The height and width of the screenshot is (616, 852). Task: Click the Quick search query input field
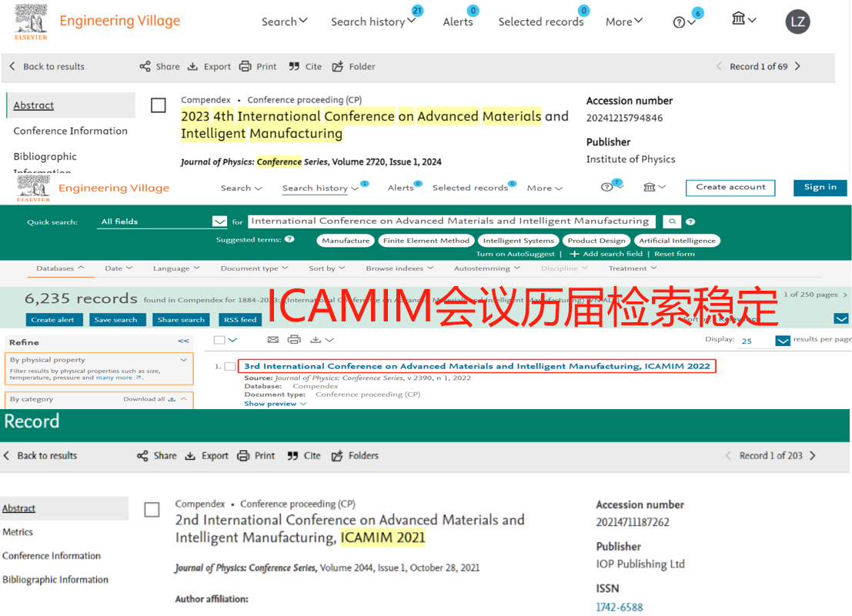pyautogui.click(x=452, y=221)
